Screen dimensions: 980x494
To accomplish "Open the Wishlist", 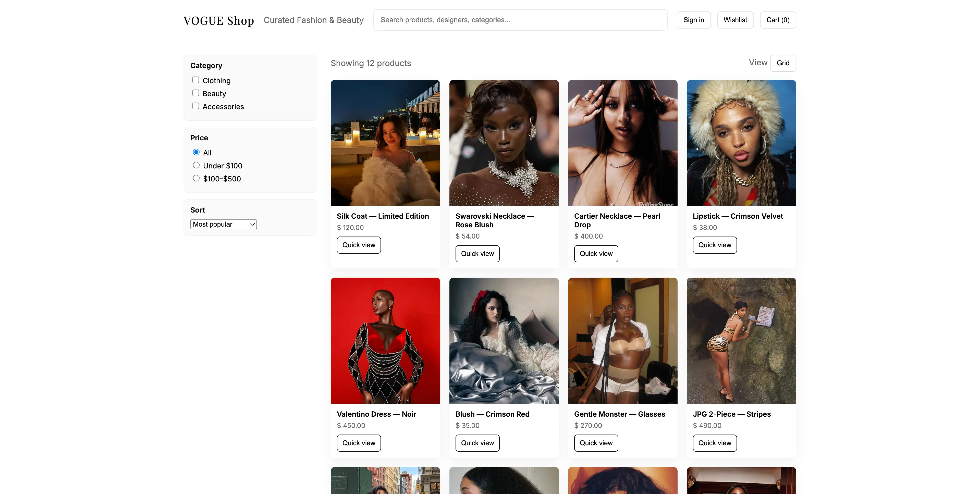I will (735, 20).
